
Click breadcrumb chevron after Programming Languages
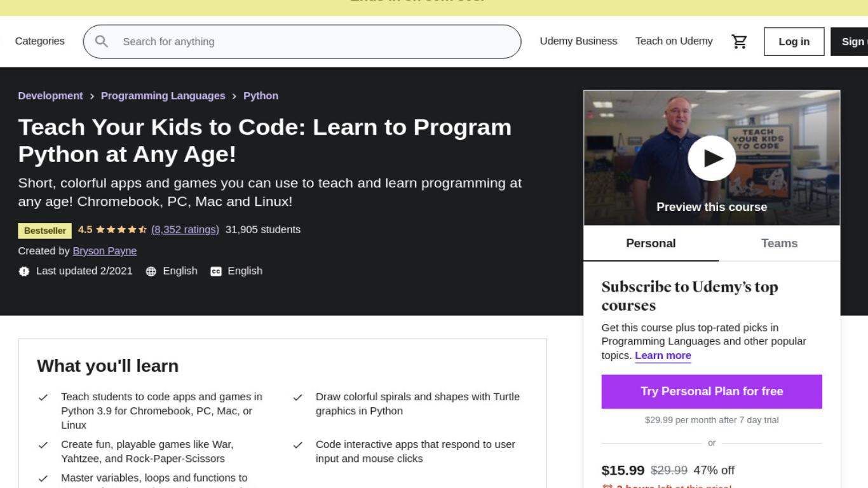pos(234,96)
